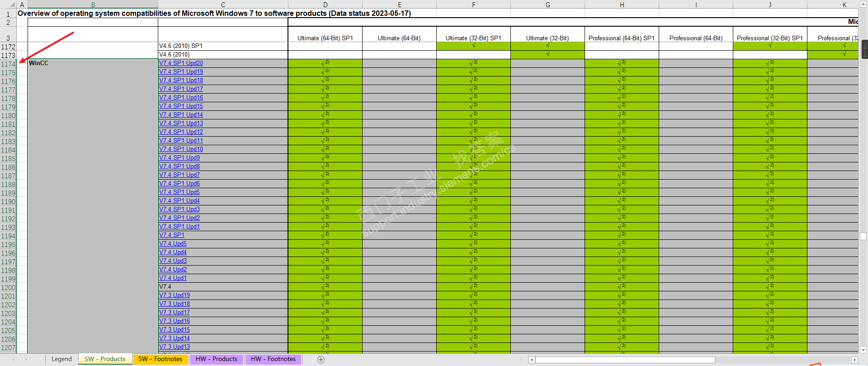Viewport: 868px width, 366px height.
Task: Select column G header
Action: click(x=547, y=5)
